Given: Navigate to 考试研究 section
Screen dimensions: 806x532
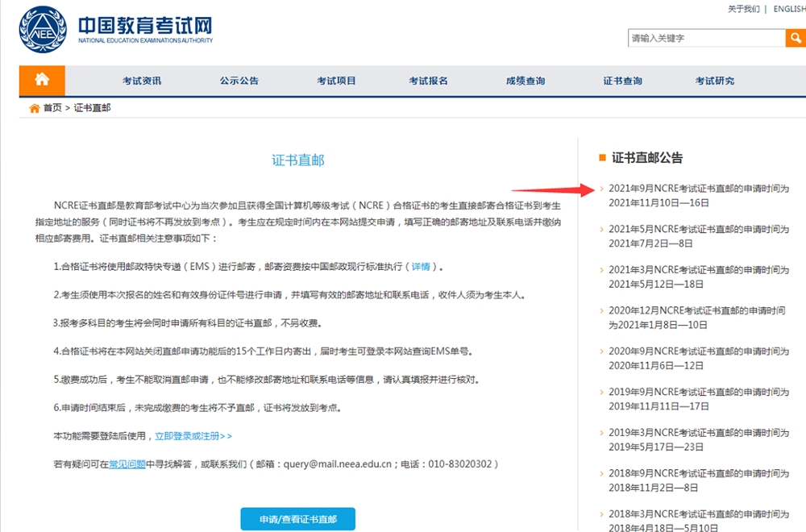Looking at the screenshot, I should pos(715,81).
